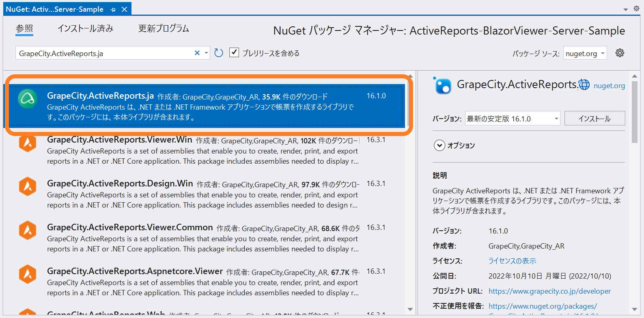644x318 pixels.
Task: Click the orange icon of Design.Win package
Action: pos(28,186)
